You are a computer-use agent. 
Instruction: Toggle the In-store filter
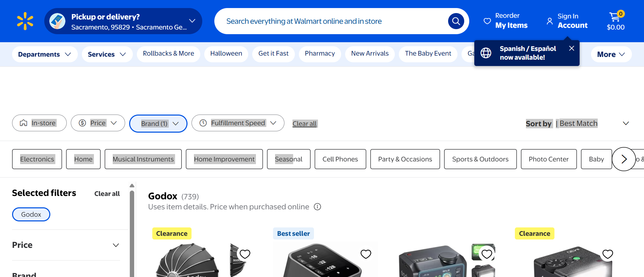tap(39, 123)
